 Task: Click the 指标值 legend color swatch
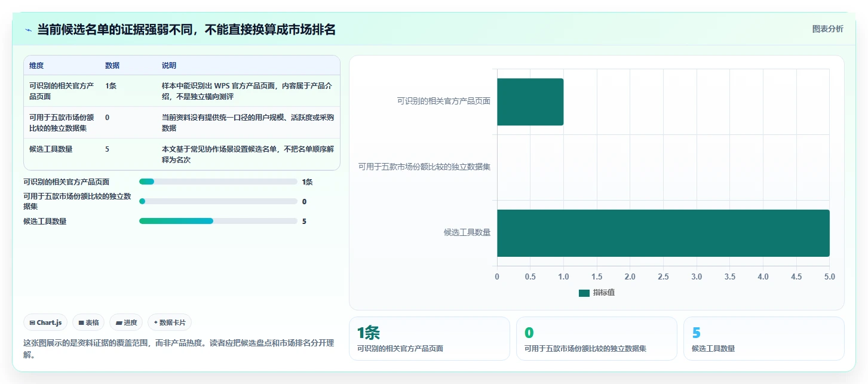click(x=584, y=293)
